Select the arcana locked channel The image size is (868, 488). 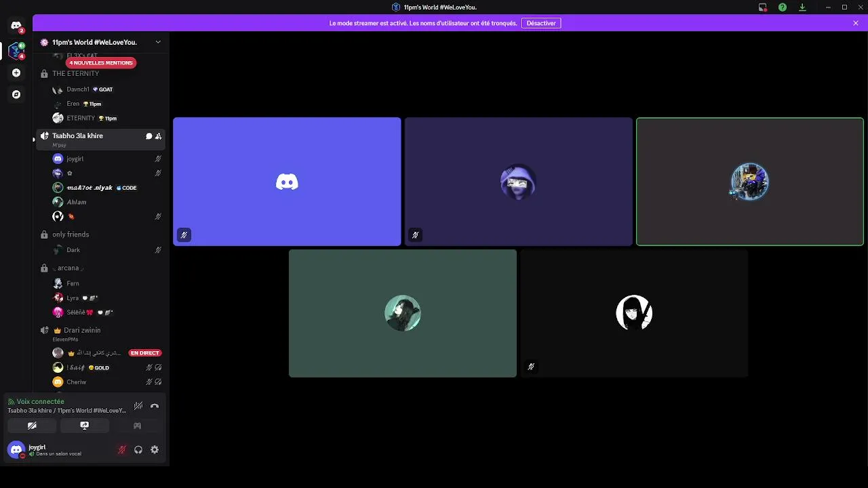(x=100, y=268)
